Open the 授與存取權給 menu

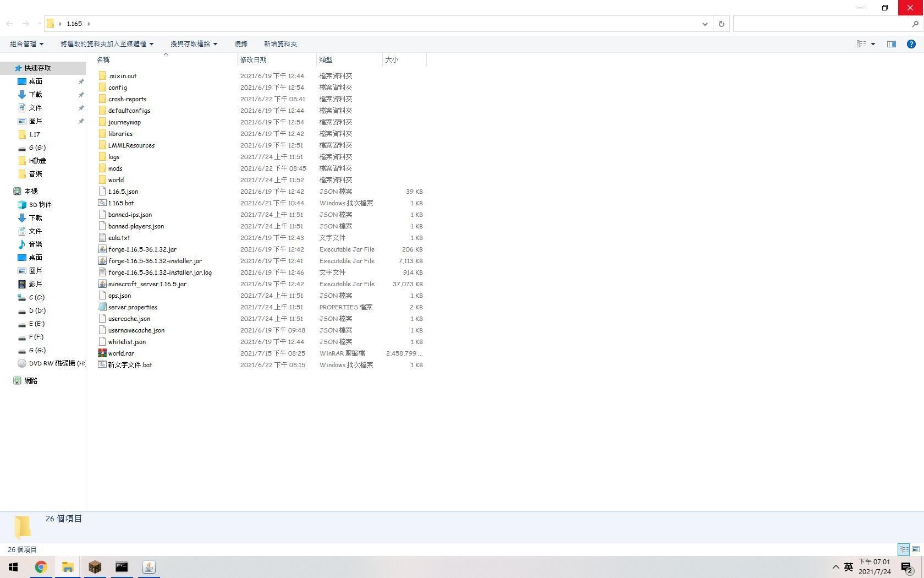[194, 44]
